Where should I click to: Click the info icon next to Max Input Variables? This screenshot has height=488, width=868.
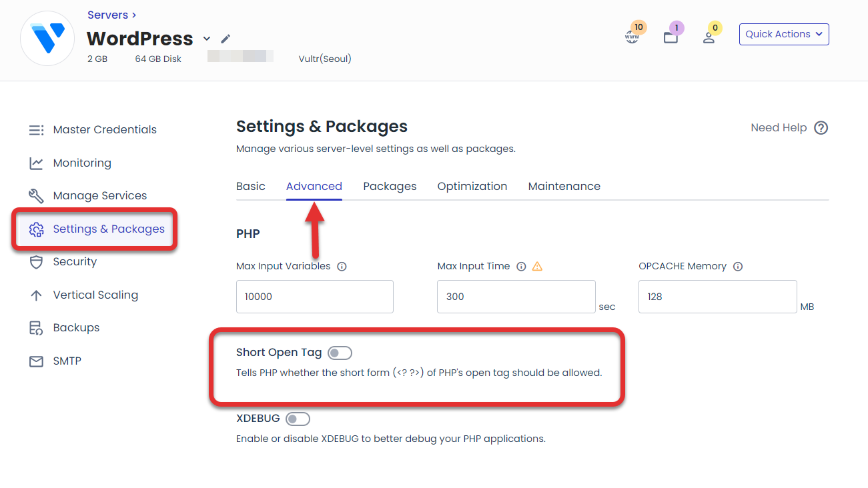[x=342, y=267]
